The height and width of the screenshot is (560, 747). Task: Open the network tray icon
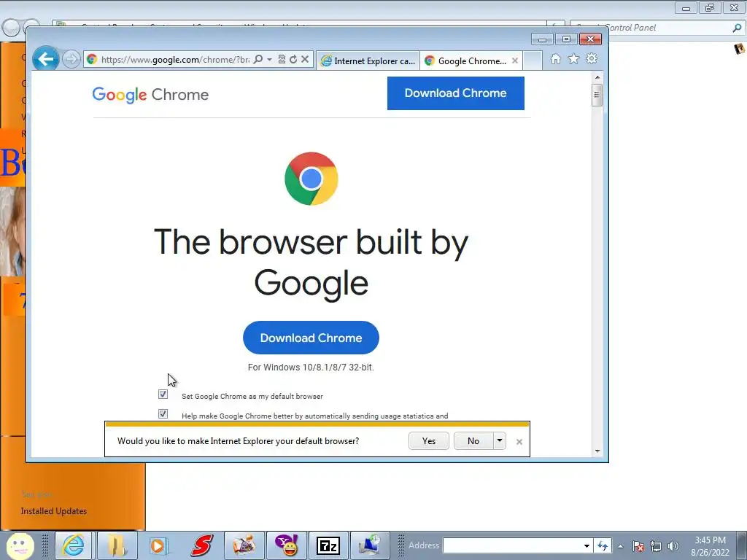656,546
